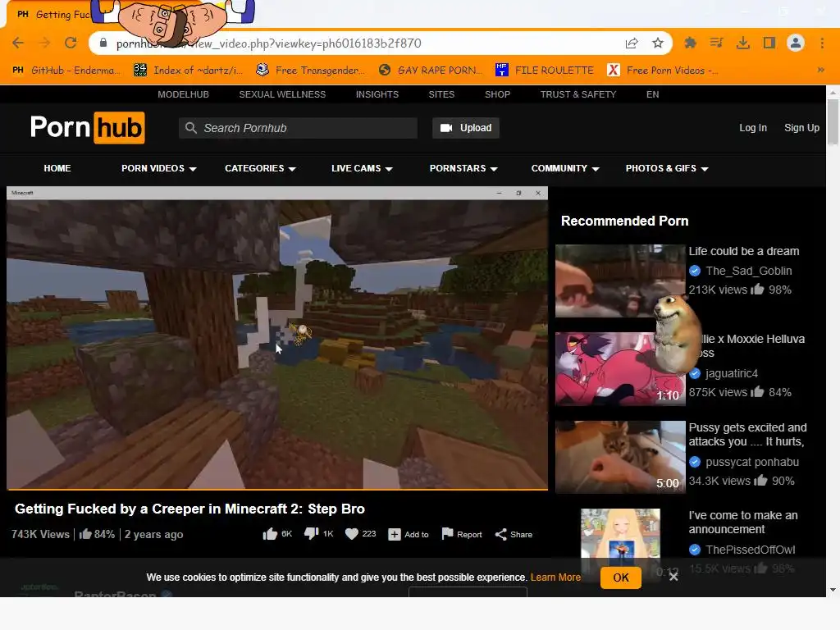Open SITES in the top bar
This screenshot has width=840, height=630.
tap(441, 94)
